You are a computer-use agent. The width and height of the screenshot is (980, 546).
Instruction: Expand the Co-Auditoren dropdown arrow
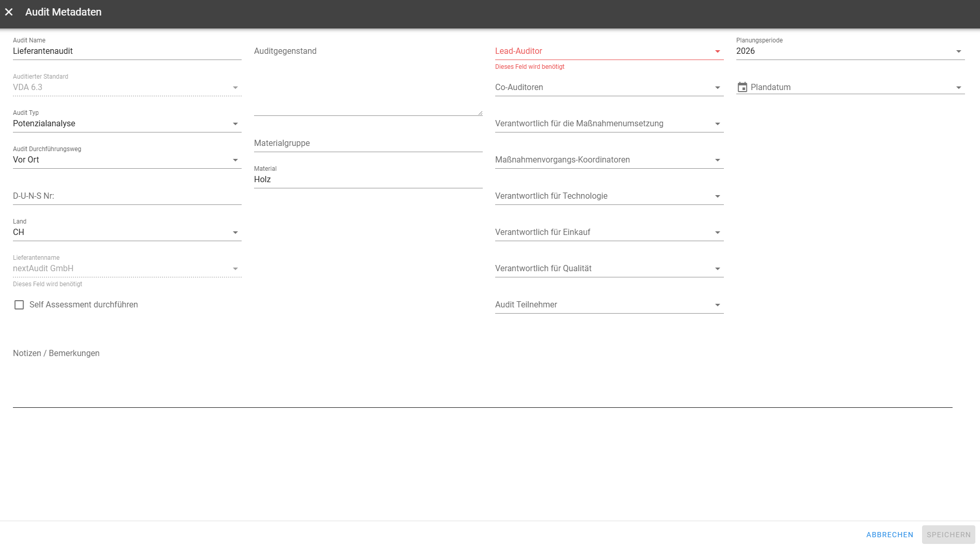point(717,87)
